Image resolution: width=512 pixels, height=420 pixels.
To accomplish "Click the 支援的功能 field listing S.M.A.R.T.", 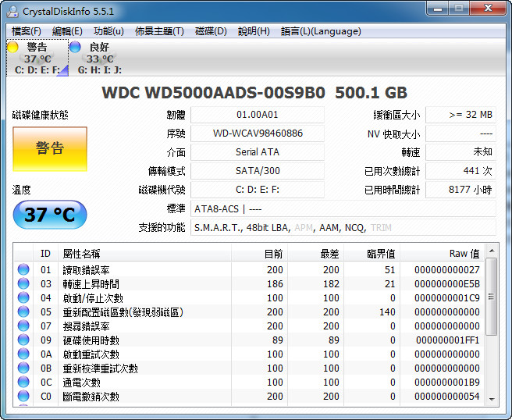I will click(x=343, y=227).
